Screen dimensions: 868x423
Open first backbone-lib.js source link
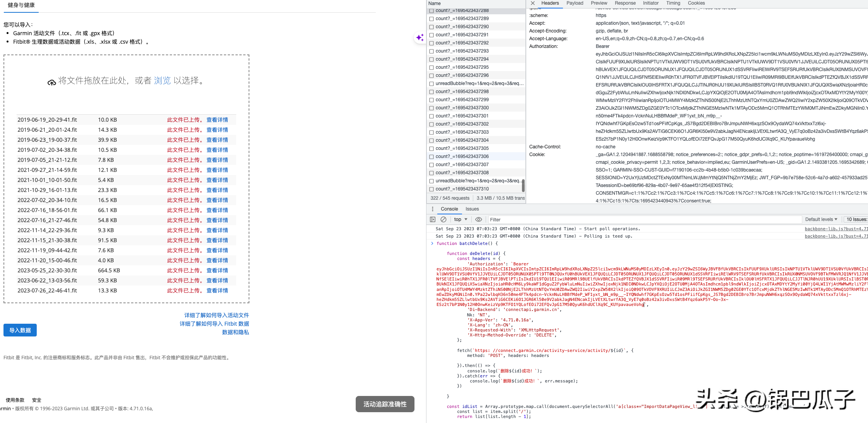coord(836,229)
